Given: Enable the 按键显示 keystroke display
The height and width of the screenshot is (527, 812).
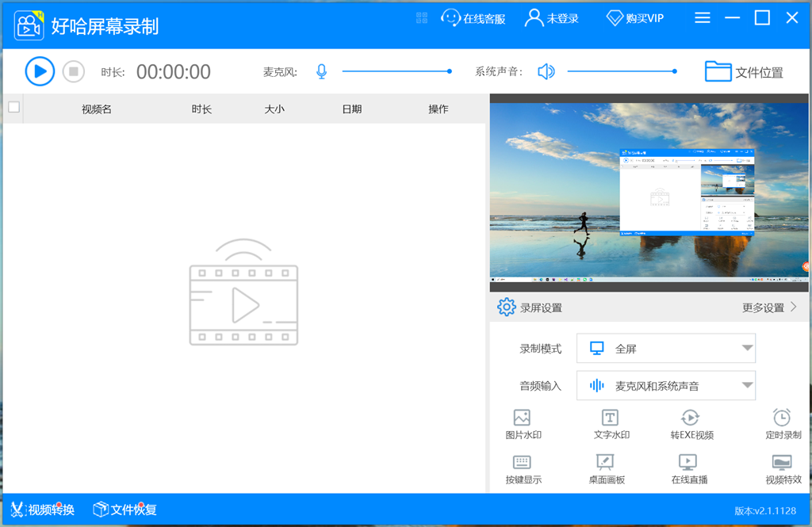Looking at the screenshot, I should tap(523, 469).
